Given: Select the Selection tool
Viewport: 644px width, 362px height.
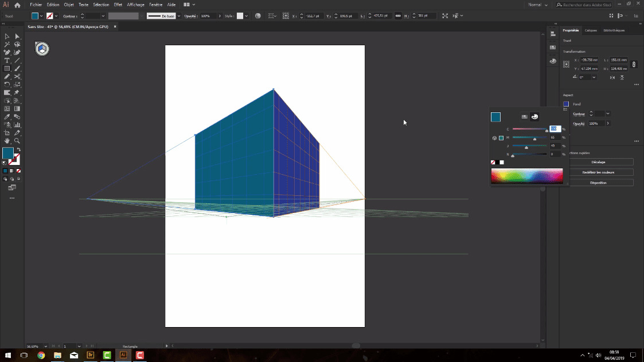Looking at the screenshot, I should click(6, 37).
